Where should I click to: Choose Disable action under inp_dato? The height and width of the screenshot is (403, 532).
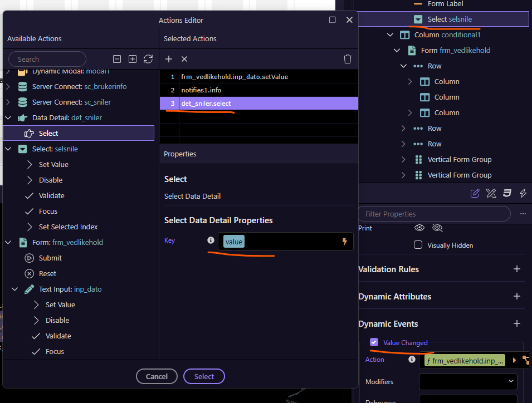click(57, 320)
